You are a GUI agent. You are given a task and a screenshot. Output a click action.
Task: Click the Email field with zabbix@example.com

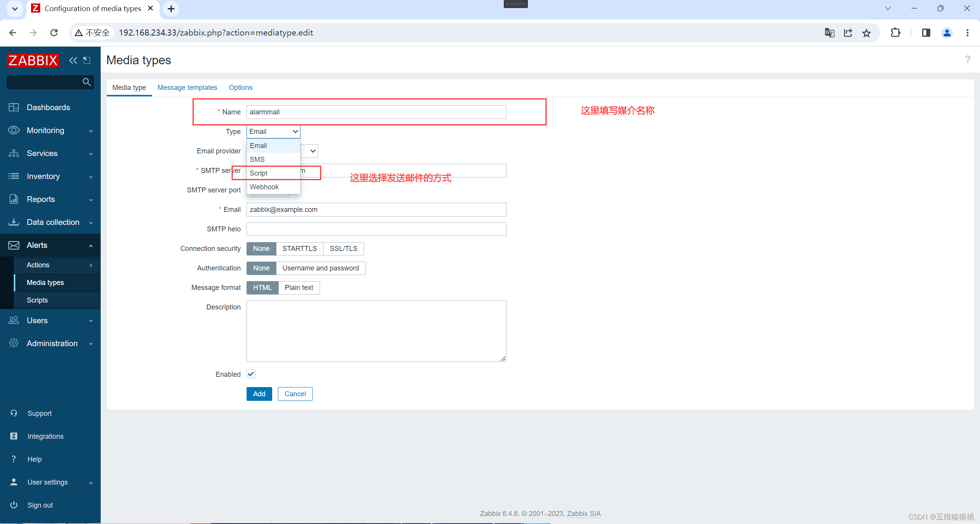[x=376, y=210]
